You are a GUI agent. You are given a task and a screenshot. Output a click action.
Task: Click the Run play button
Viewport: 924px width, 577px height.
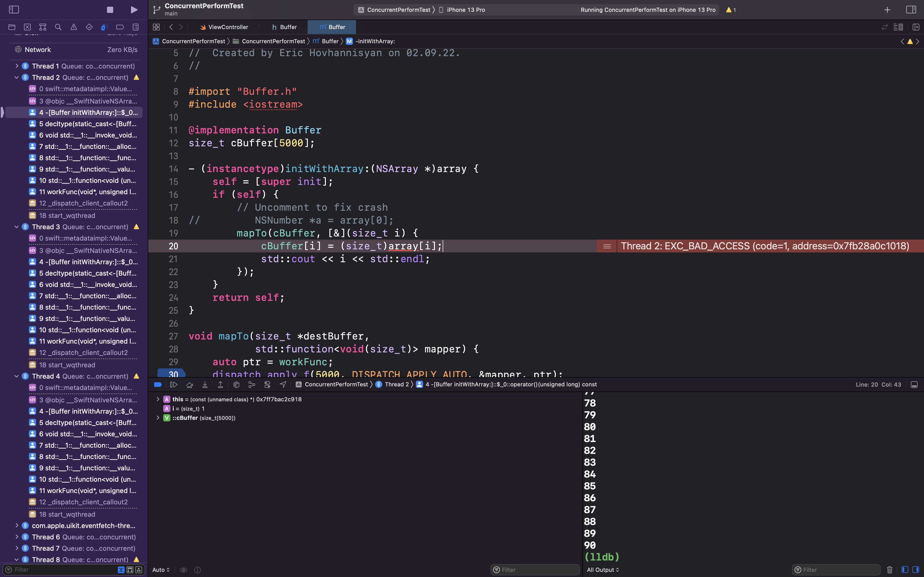click(134, 10)
